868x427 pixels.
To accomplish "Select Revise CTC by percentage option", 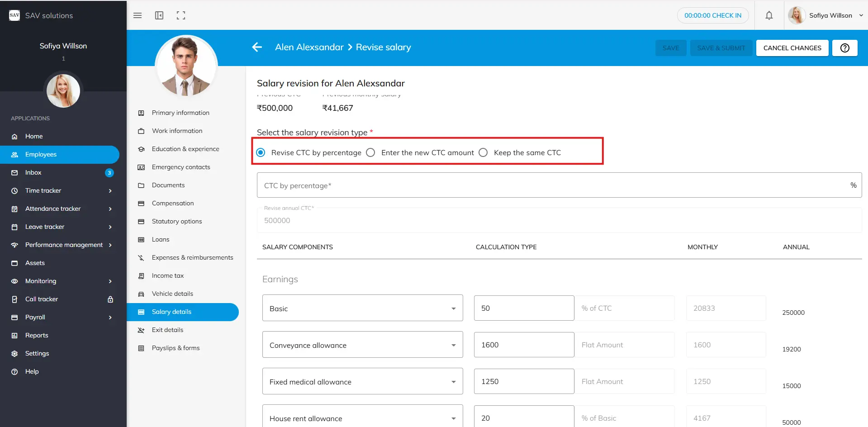I will (261, 152).
